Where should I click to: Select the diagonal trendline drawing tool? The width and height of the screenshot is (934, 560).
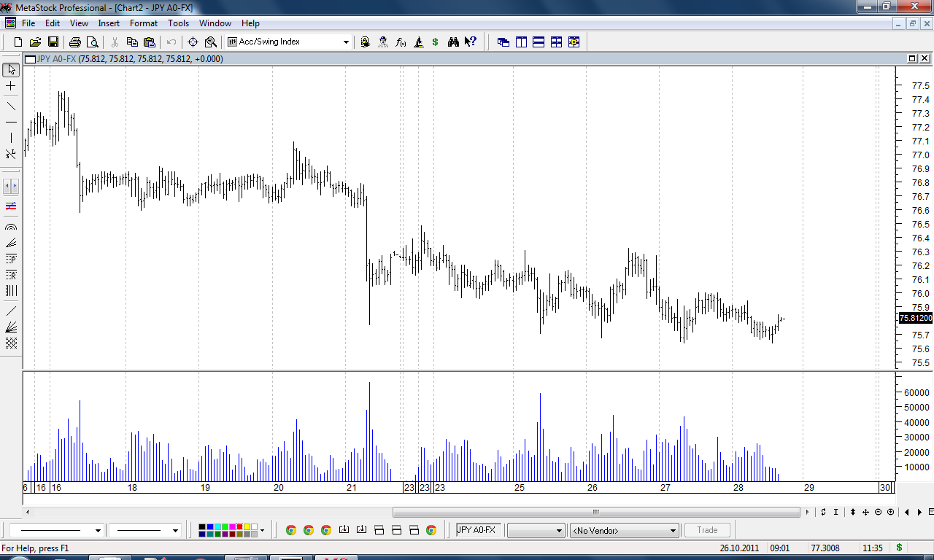pyautogui.click(x=11, y=106)
